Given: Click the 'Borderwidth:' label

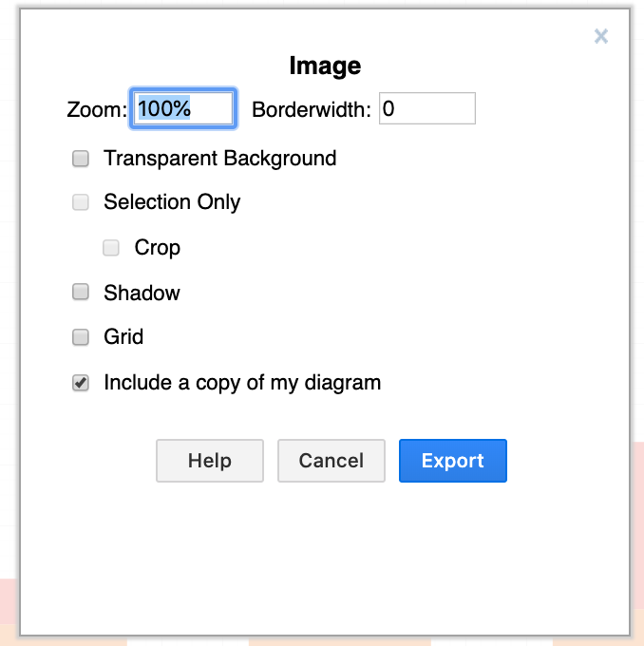Looking at the screenshot, I should click(x=312, y=109).
